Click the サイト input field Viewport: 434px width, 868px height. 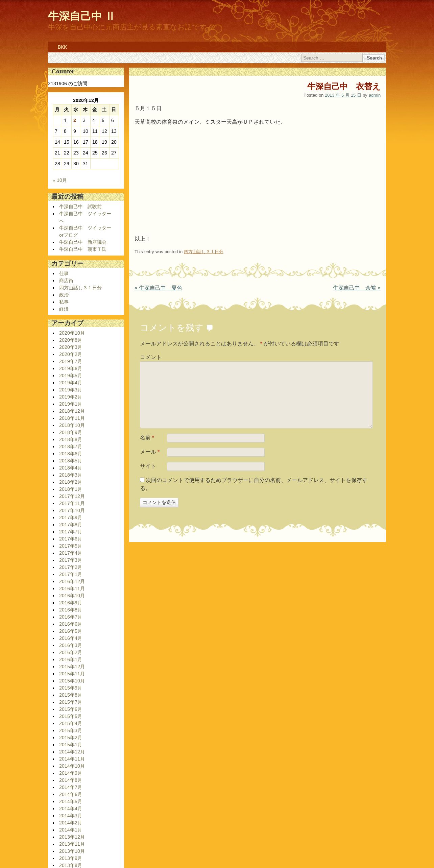(216, 466)
